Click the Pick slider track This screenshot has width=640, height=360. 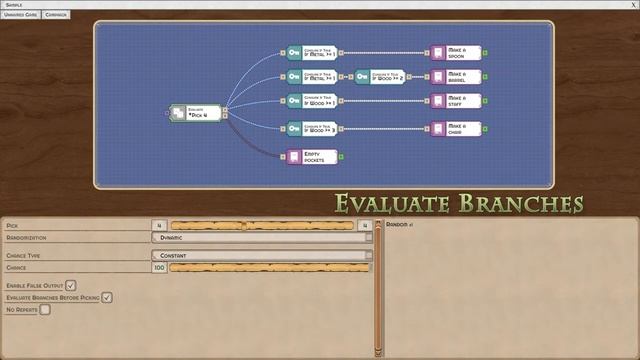[x=262, y=225]
